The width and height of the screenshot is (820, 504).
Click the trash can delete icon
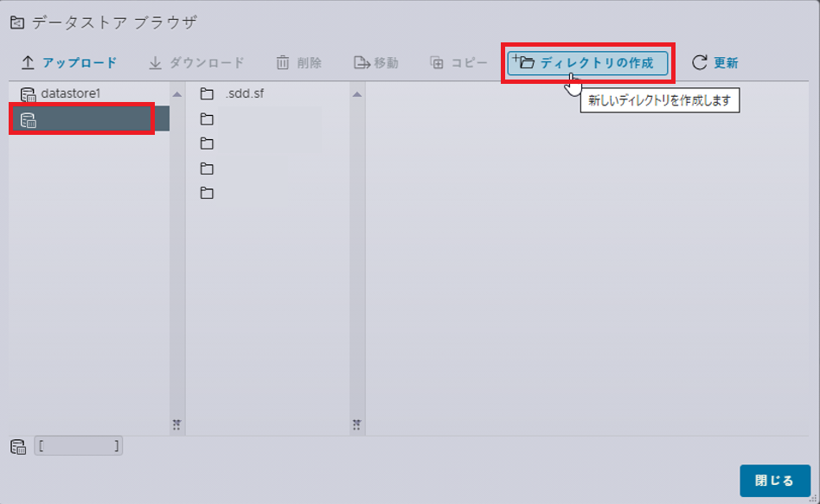(x=282, y=63)
